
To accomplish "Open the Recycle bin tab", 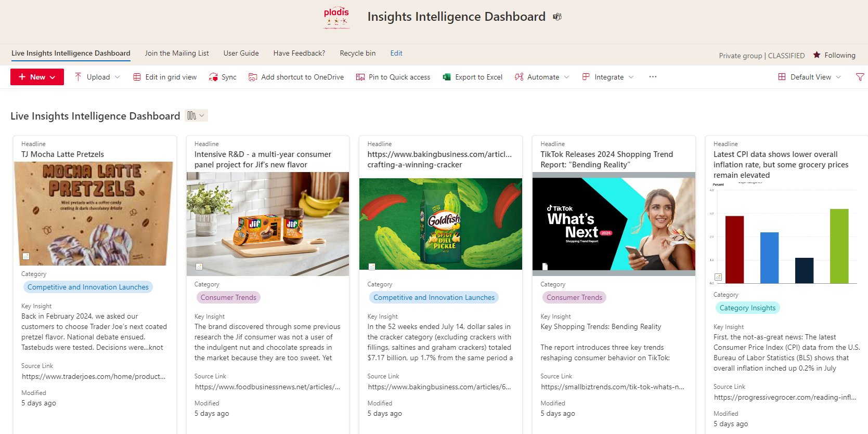I will [357, 53].
